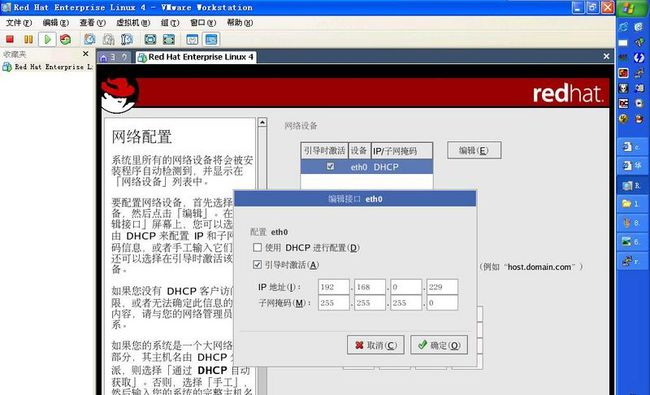Click third subnet mask octet field
The width and height of the screenshot is (650, 395).
coord(406,303)
